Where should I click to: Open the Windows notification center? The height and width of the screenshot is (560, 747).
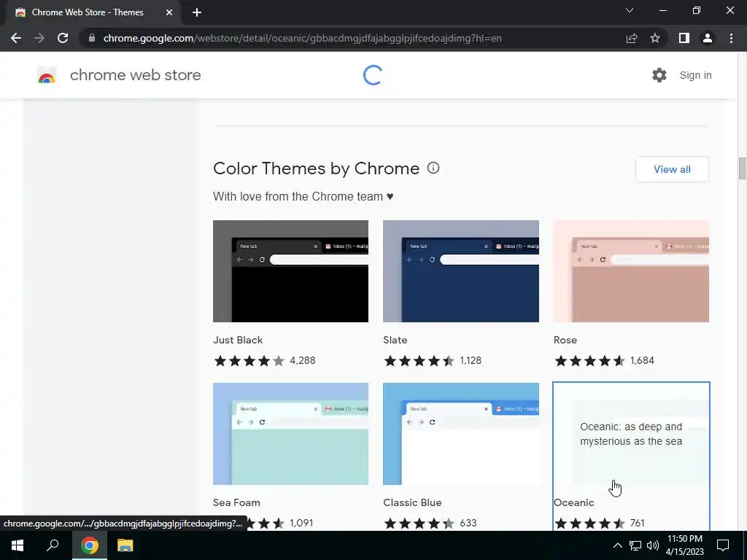[x=723, y=545]
